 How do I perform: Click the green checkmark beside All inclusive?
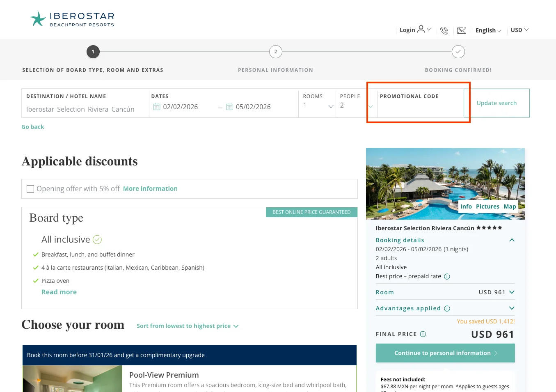tap(97, 239)
